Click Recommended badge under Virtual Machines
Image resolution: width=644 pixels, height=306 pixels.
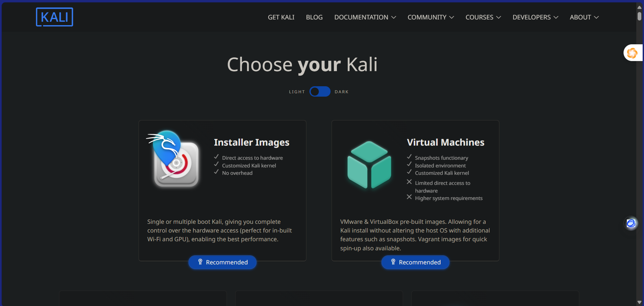pos(415,262)
